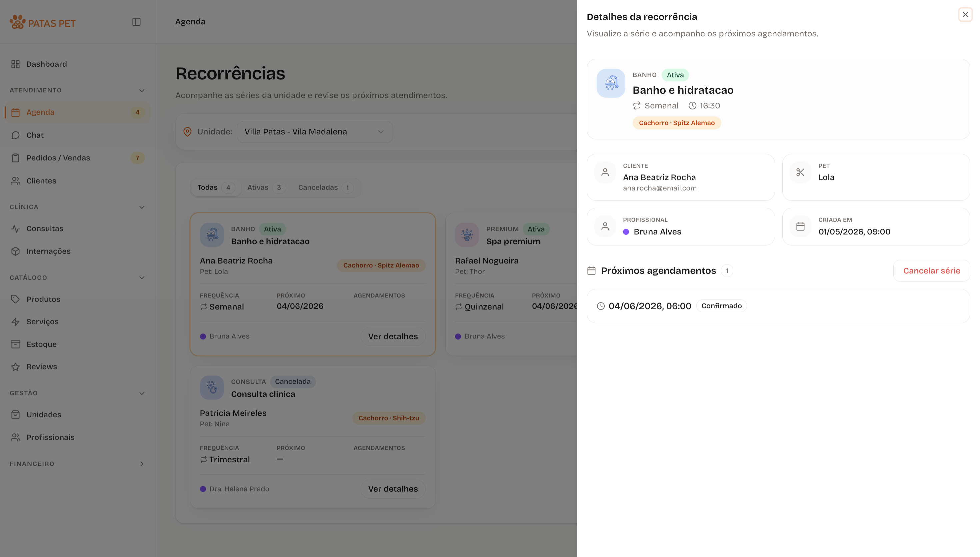Screen dimensions: 980x557
Task: Click the person icon in the Profissional box
Action: 605,226
